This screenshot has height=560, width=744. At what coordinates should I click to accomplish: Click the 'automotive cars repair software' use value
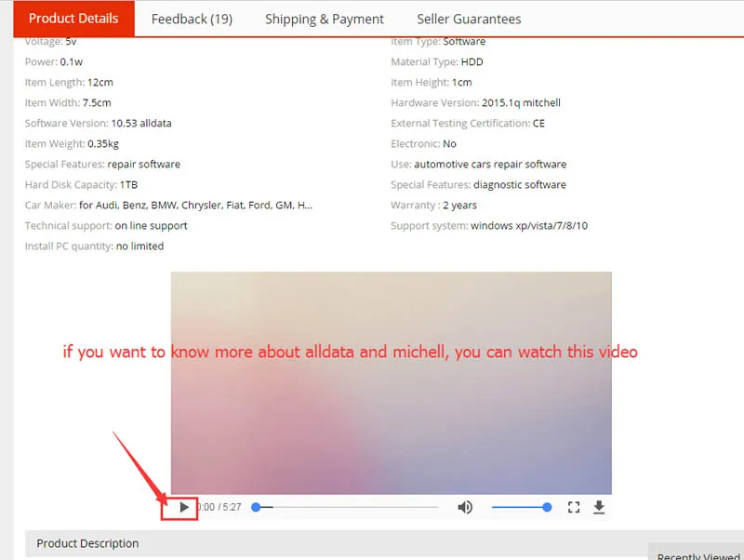pos(490,165)
